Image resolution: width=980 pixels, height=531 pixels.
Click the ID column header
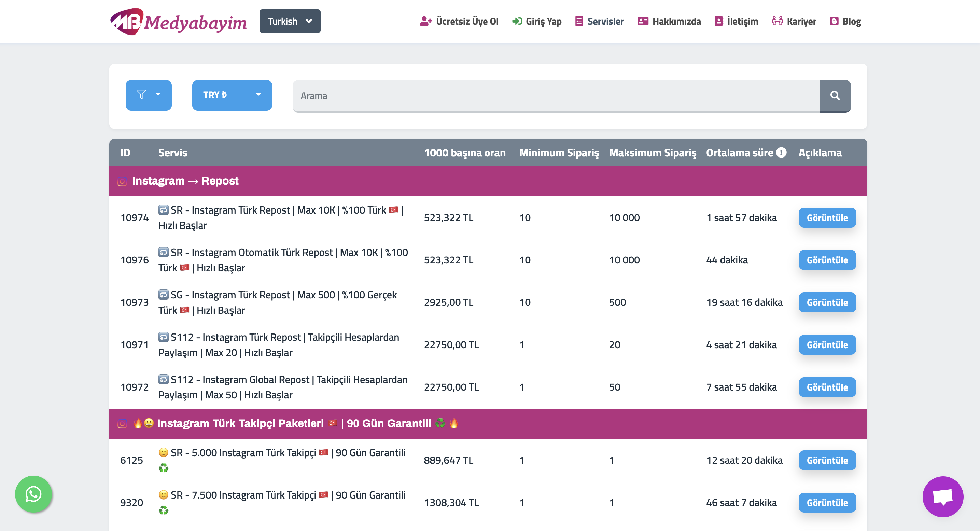(x=125, y=153)
